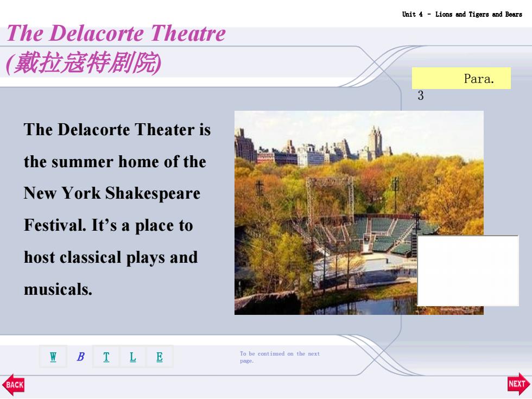532x399 pixels.
Task: Click the number 3 under Para.
Action: (x=421, y=96)
